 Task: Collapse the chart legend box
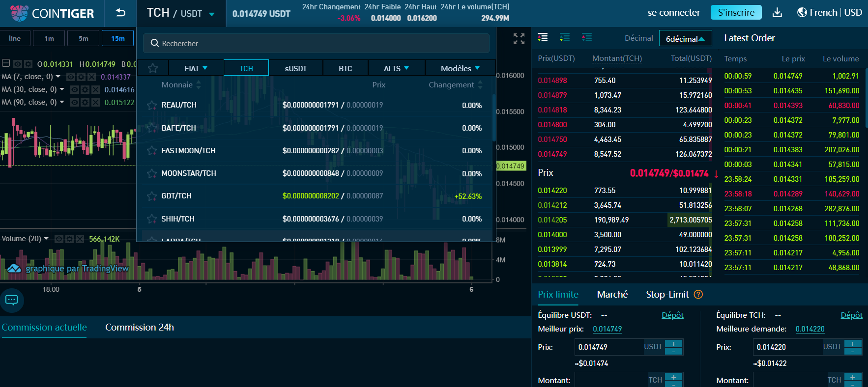pos(6,63)
